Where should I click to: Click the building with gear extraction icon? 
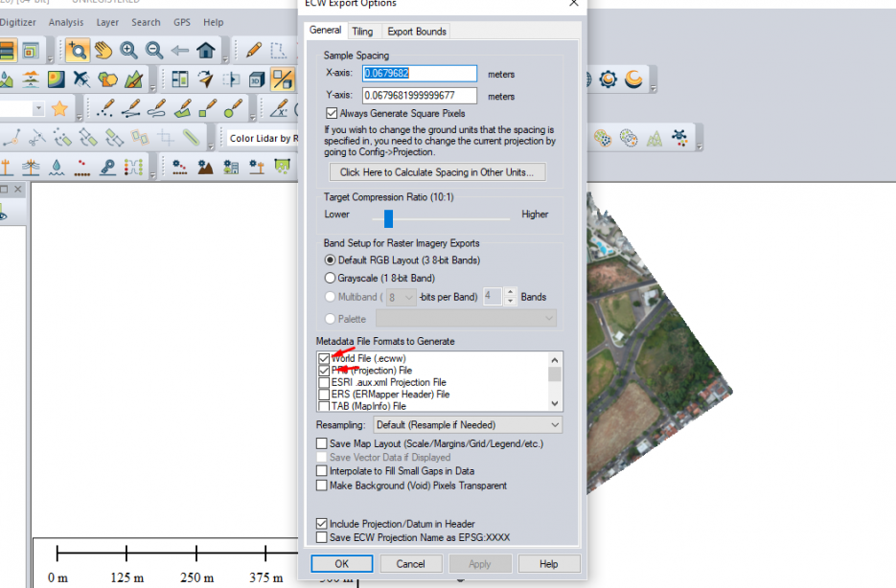(231, 167)
